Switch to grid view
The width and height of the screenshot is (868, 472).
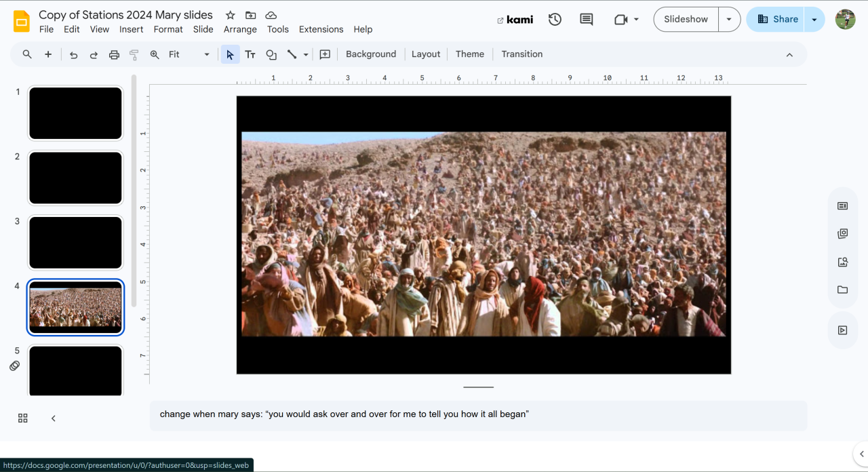23,418
